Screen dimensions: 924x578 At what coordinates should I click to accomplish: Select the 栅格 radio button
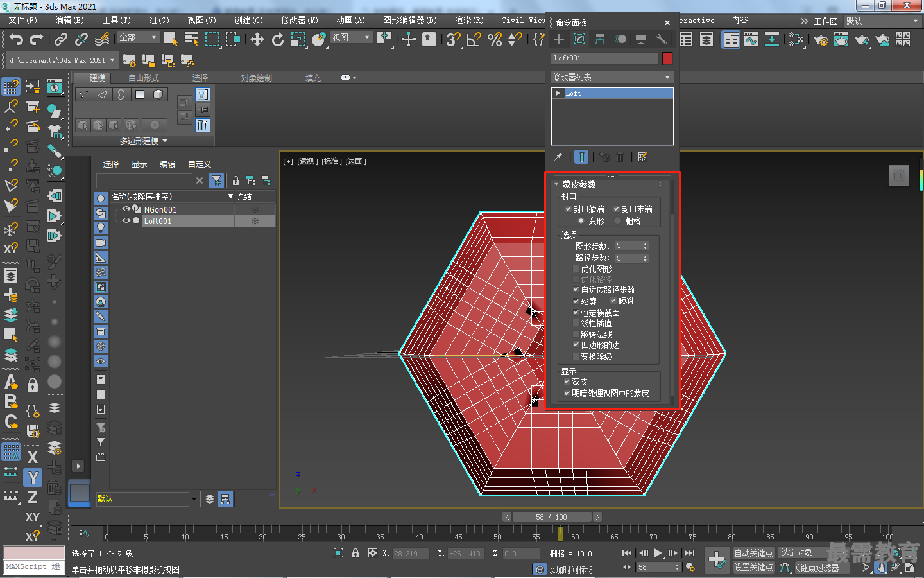pos(618,221)
